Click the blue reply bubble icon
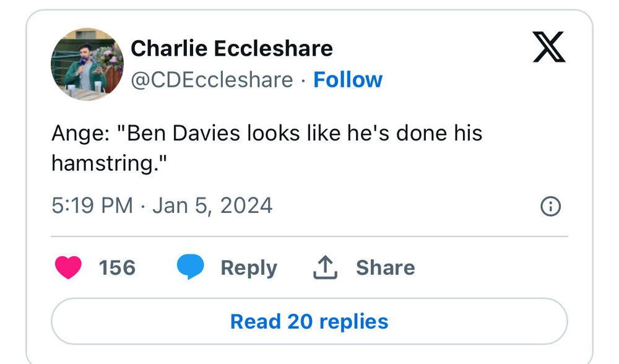Viewport: 619px width, 364px height. (191, 267)
